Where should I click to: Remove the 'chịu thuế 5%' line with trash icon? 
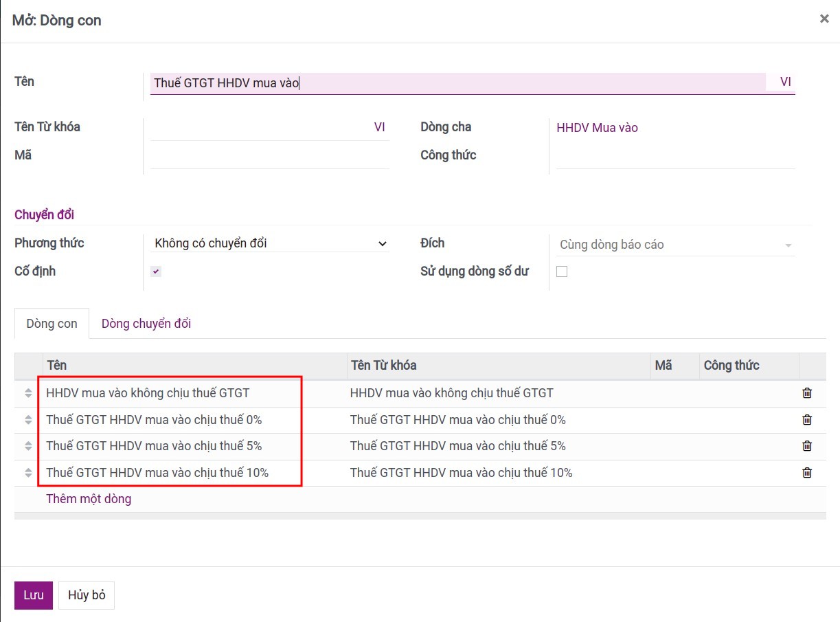pos(807,446)
